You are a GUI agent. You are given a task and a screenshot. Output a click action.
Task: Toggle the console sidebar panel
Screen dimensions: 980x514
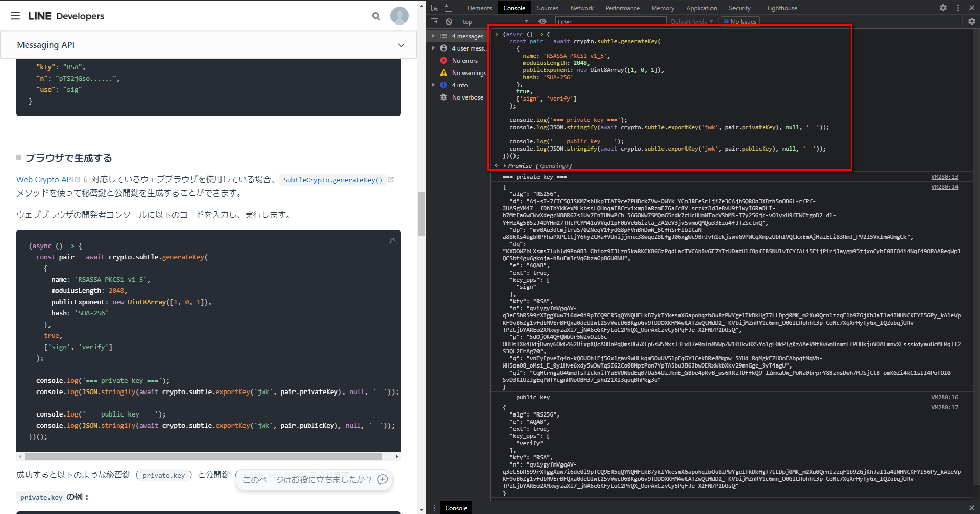[x=435, y=21]
